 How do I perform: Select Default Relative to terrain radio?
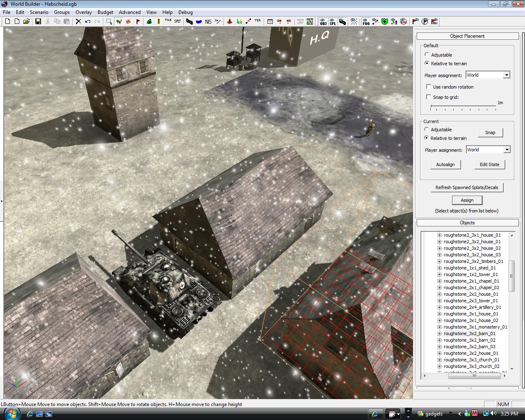tap(427, 63)
